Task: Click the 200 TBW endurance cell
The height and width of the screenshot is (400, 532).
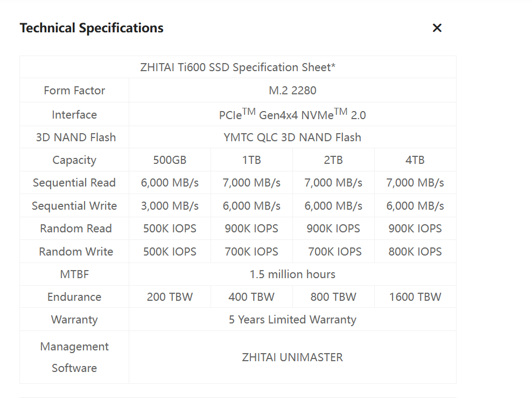Action: pos(170,297)
